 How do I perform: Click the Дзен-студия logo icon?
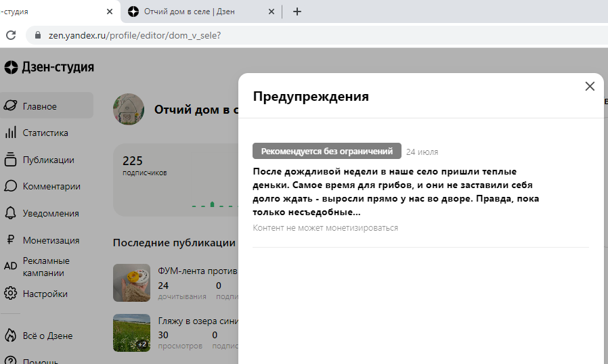(x=11, y=68)
